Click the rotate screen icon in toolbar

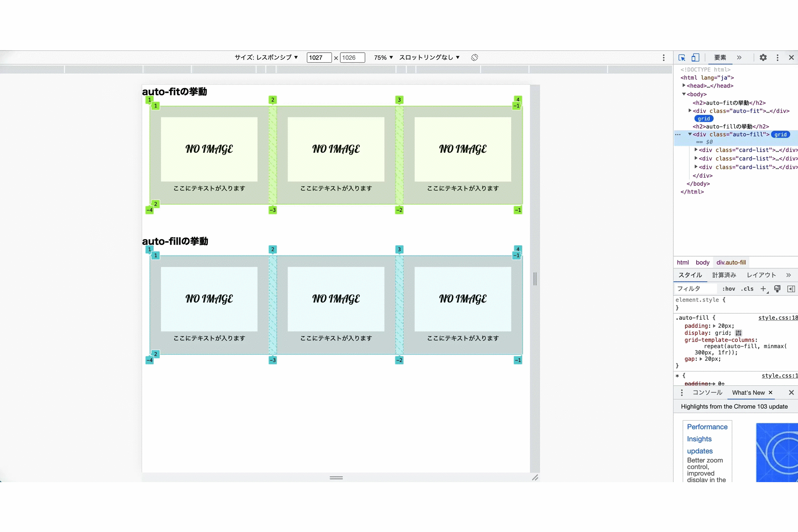pyautogui.click(x=475, y=57)
